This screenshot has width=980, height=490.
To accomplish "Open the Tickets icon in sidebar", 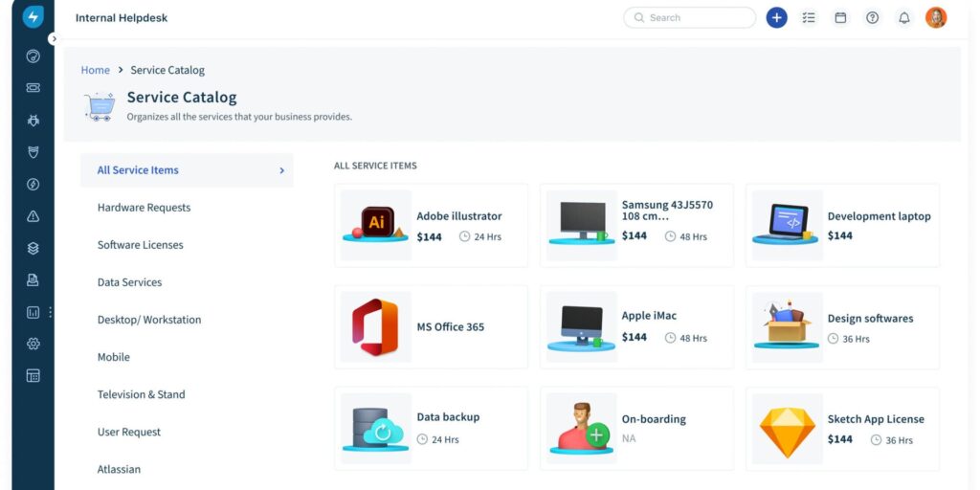I will 33,88.
